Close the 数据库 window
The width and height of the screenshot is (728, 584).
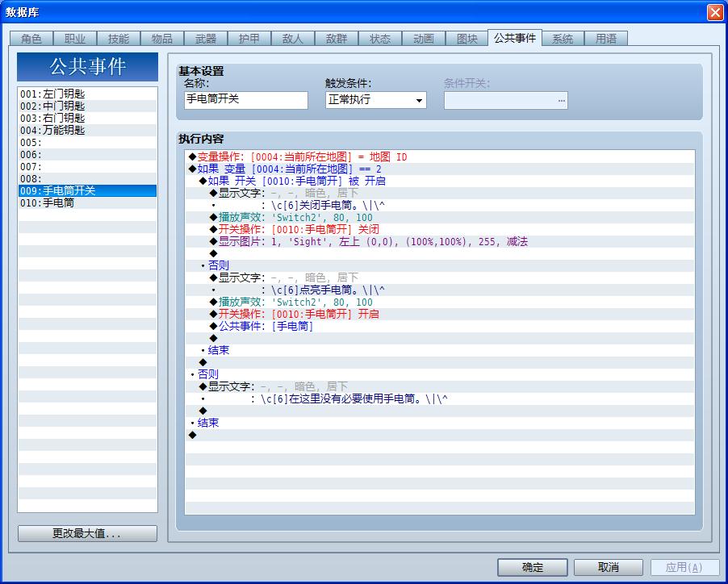715,12
